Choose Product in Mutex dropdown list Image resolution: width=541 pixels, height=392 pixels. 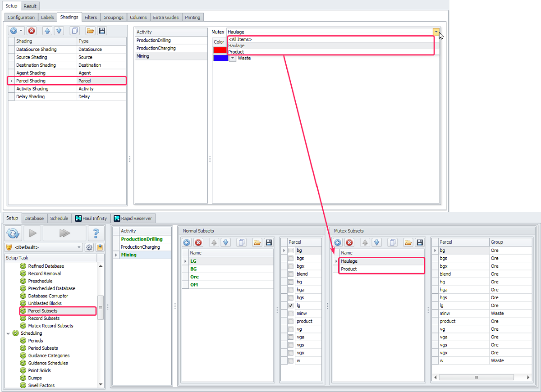[330, 52]
